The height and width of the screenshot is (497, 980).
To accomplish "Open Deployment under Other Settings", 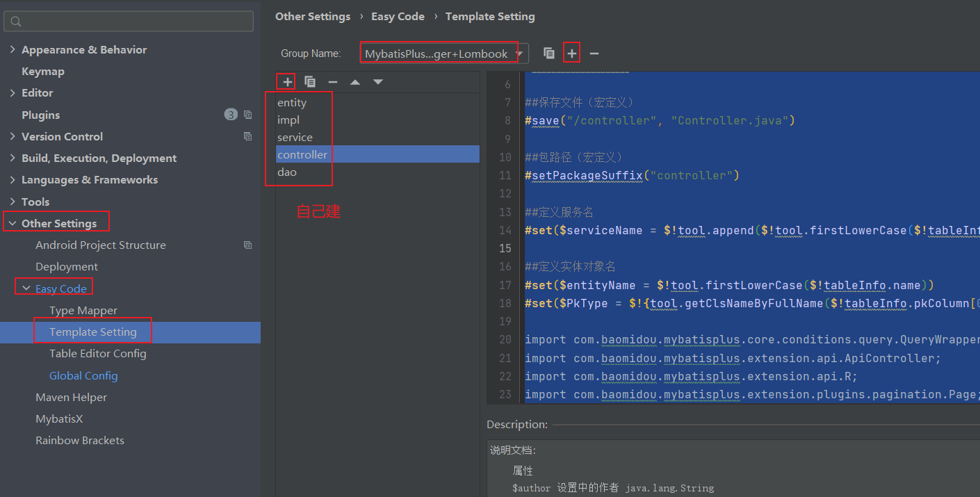I will tap(67, 267).
